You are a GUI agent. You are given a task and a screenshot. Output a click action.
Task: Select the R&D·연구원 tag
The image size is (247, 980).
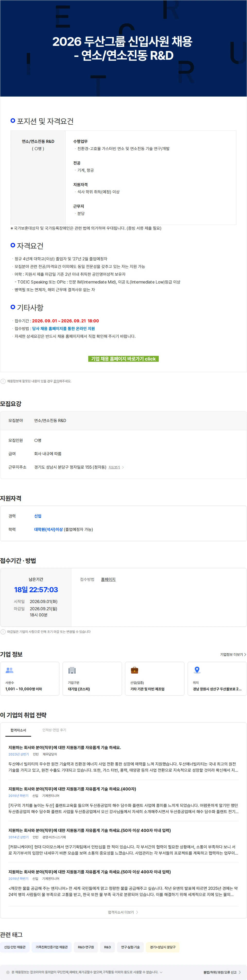(x=86, y=947)
